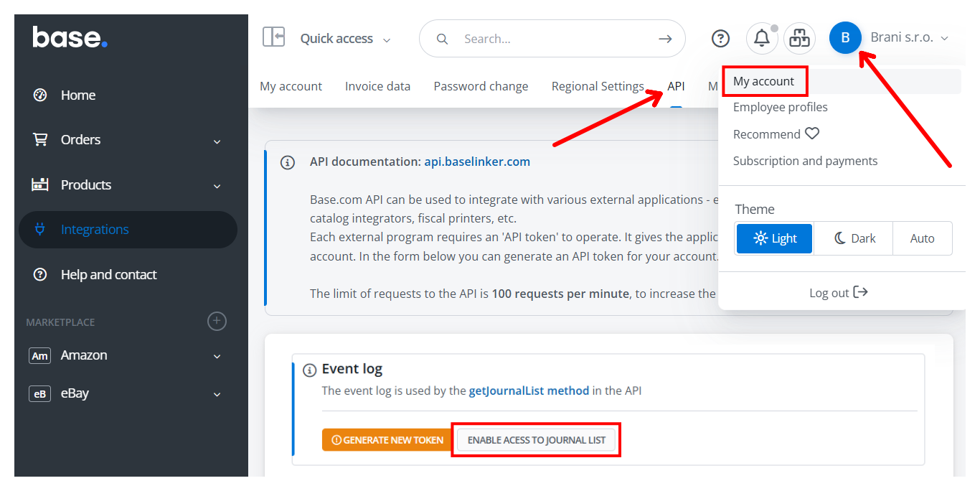Viewport: 980px width, 491px height.
Task: Click the Orders cart icon
Action: pyautogui.click(x=40, y=139)
